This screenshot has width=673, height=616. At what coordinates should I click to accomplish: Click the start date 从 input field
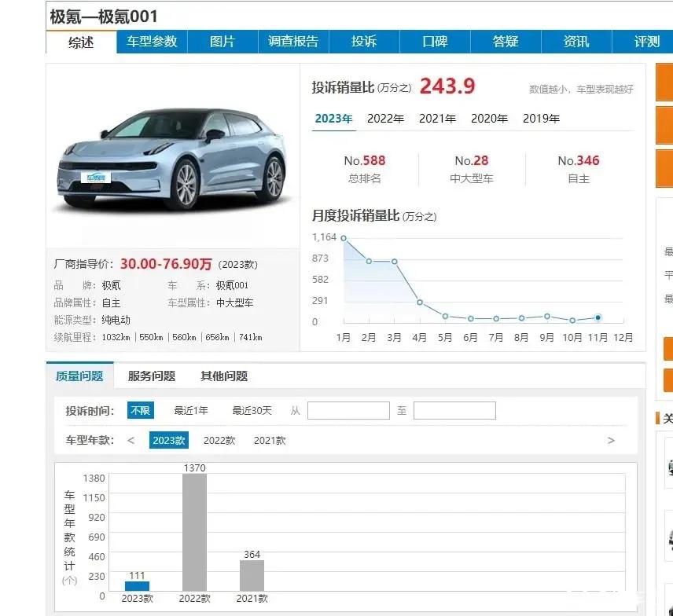(x=348, y=410)
